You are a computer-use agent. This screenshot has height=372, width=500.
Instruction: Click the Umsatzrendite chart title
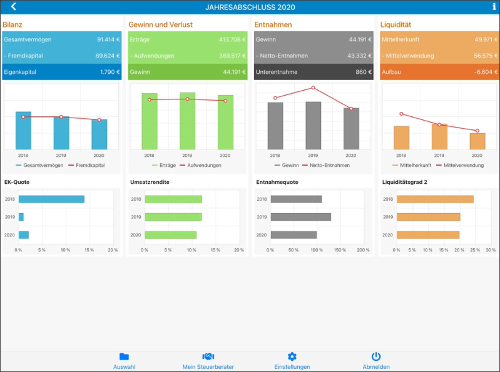[x=150, y=182]
